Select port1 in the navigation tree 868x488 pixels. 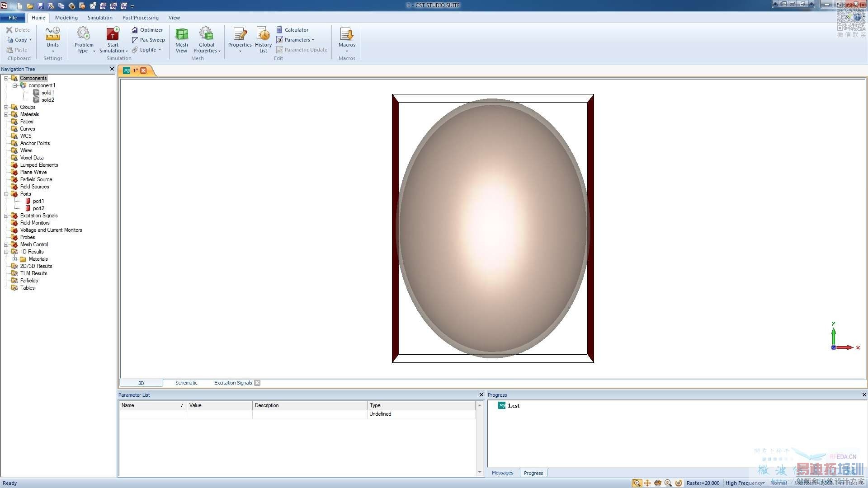[38, 201]
